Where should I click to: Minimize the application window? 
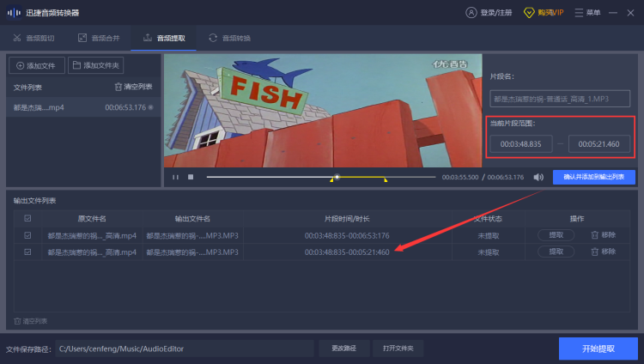[613, 13]
